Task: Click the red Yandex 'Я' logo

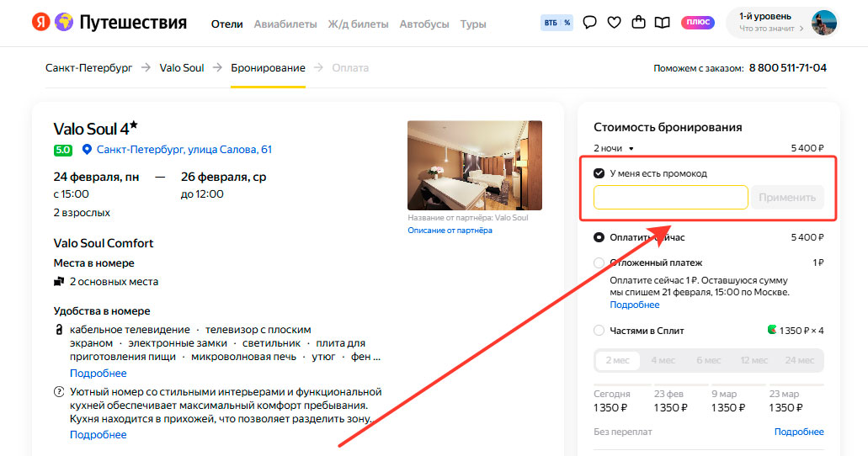Action: click(41, 22)
